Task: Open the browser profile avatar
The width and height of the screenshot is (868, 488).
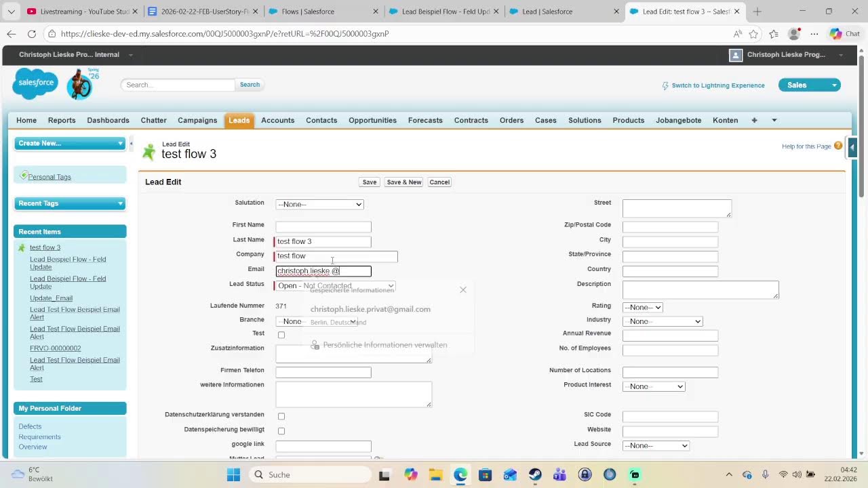Action: point(794,33)
